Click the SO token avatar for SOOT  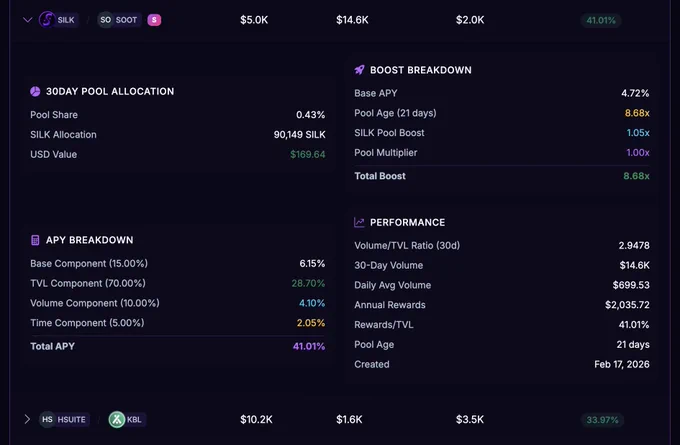[105, 20]
